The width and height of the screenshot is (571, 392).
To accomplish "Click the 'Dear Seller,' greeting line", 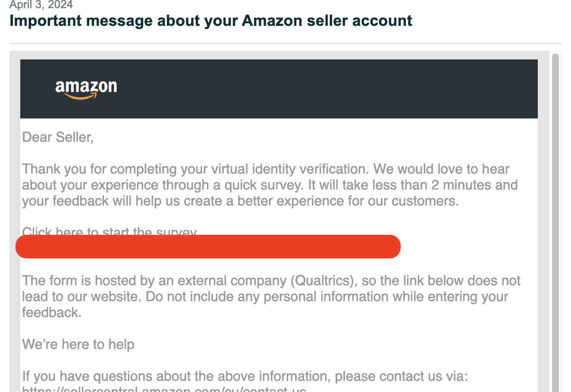I will 58,137.
